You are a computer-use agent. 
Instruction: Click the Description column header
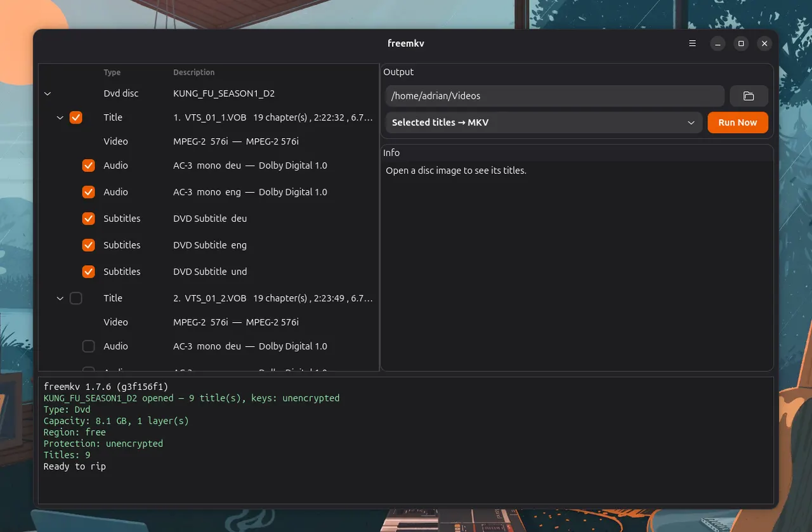[194, 72]
